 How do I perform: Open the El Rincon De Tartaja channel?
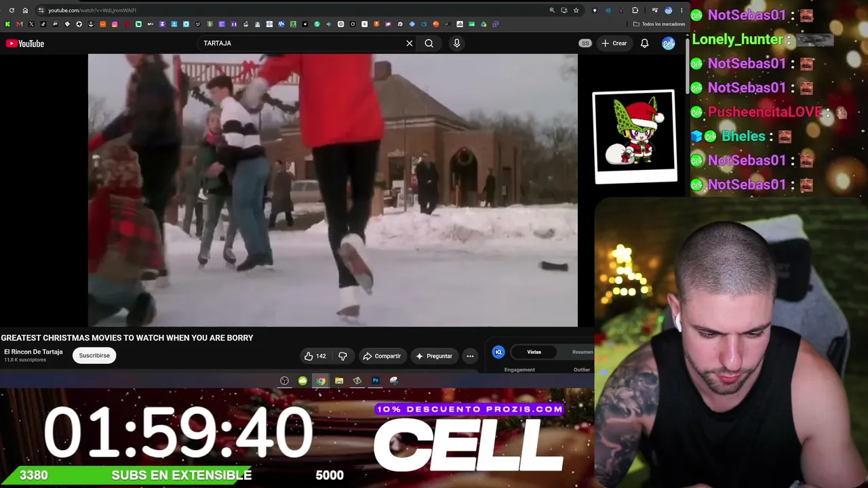tap(33, 352)
